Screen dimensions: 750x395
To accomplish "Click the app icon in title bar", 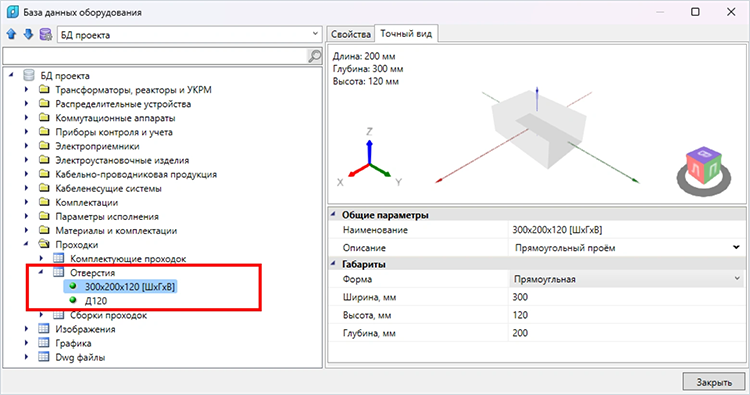I will point(12,12).
